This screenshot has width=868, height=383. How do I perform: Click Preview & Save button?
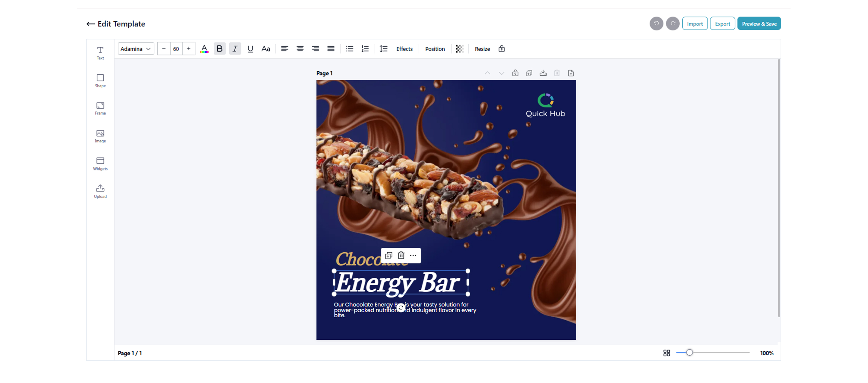pyautogui.click(x=759, y=23)
